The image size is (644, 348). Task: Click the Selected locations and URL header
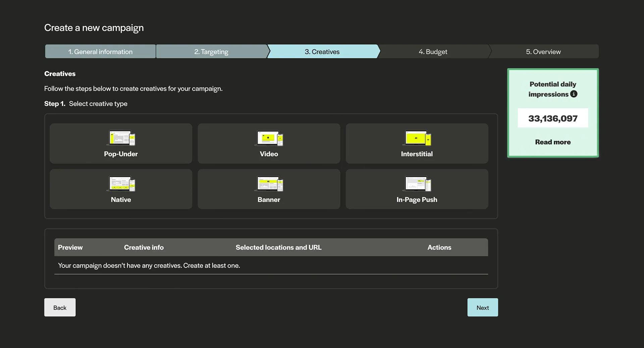[x=278, y=247]
